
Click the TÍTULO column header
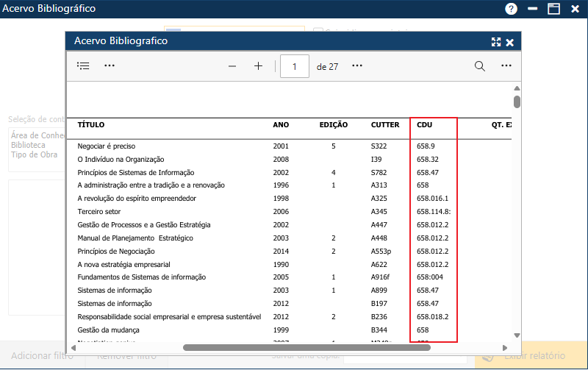coord(91,125)
